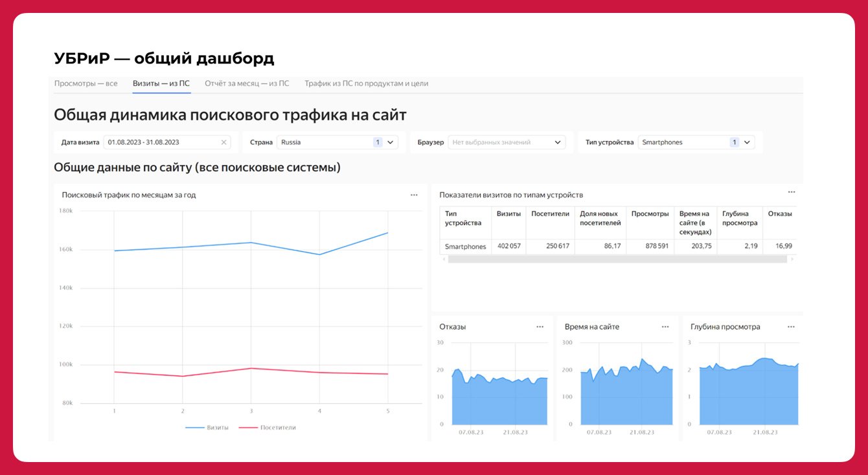
Task: Click the table scrollbar's right arrow
Action: 792,259
